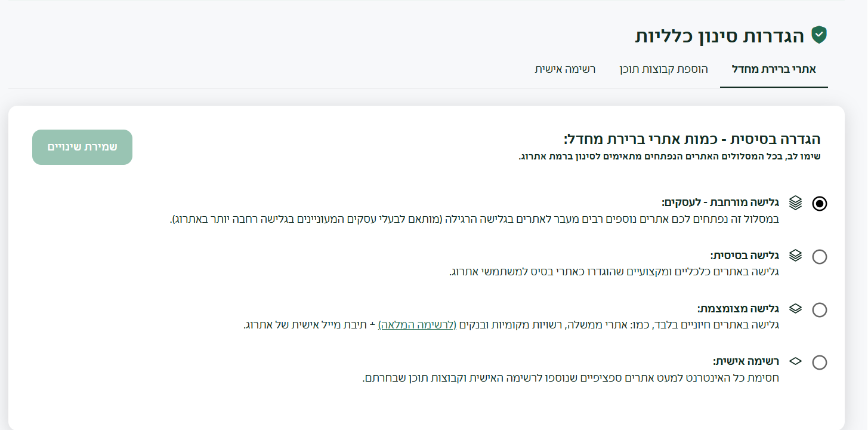Click the רשימה אישית option title in the list

pos(746,361)
